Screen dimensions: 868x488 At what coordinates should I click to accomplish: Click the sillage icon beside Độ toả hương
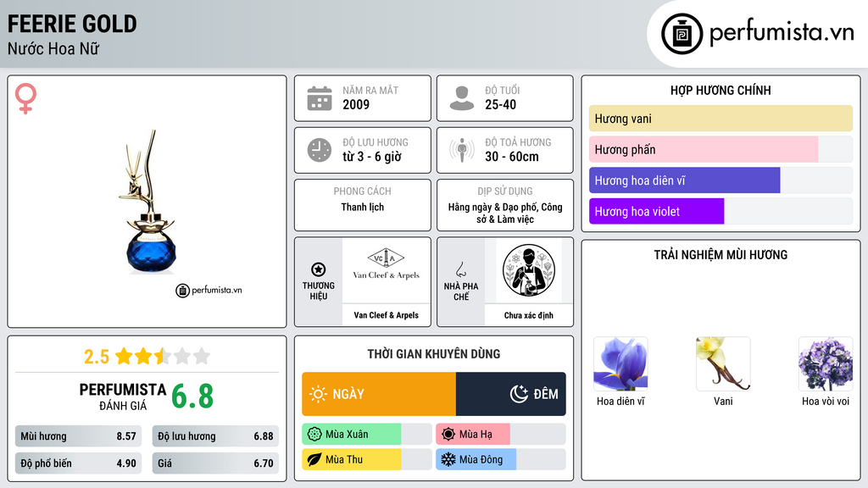pos(462,150)
